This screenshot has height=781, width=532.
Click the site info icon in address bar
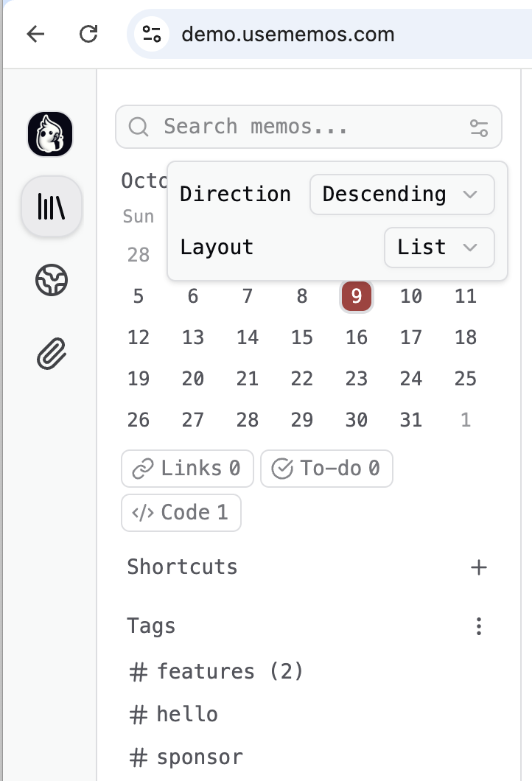click(153, 34)
